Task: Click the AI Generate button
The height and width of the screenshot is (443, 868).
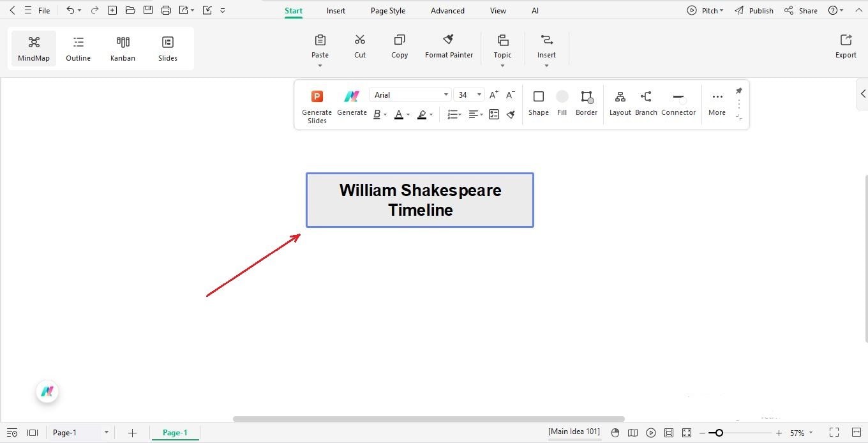Action: (x=352, y=103)
